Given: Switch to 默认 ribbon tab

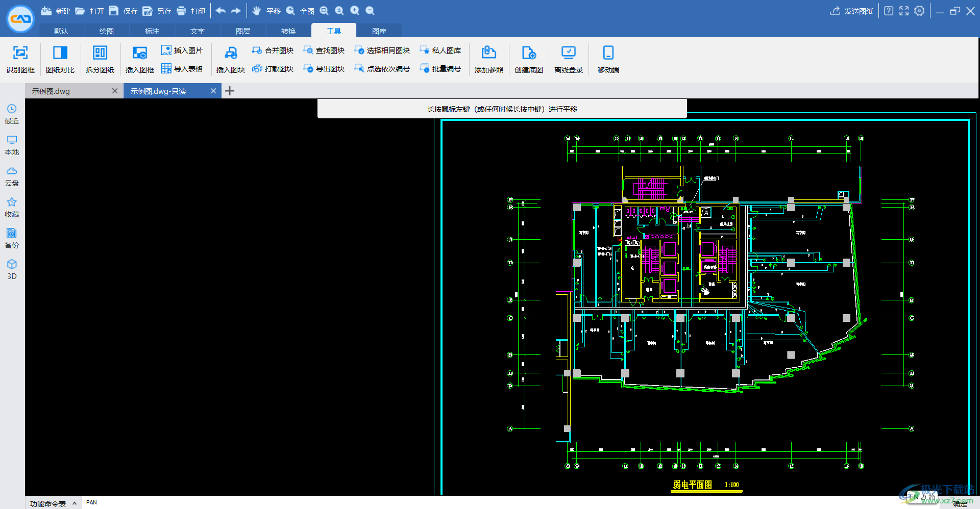Looking at the screenshot, I should pyautogui.click(x=61, y=31).
